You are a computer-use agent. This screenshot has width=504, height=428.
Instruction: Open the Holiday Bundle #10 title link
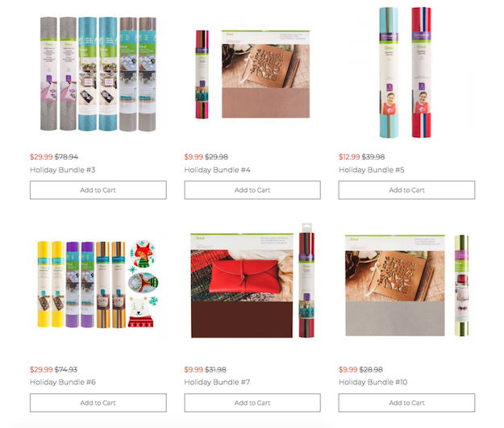point(373,382)
